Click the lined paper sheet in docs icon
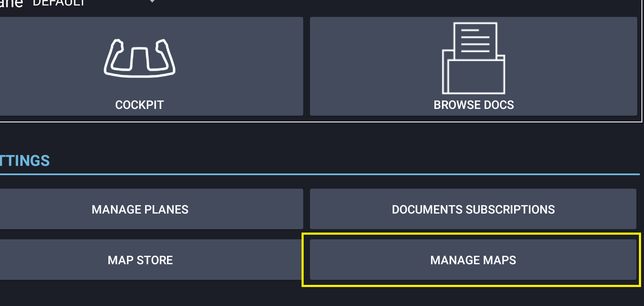The height and width of the screenshot is (306, 644). [x=475, y=41]
